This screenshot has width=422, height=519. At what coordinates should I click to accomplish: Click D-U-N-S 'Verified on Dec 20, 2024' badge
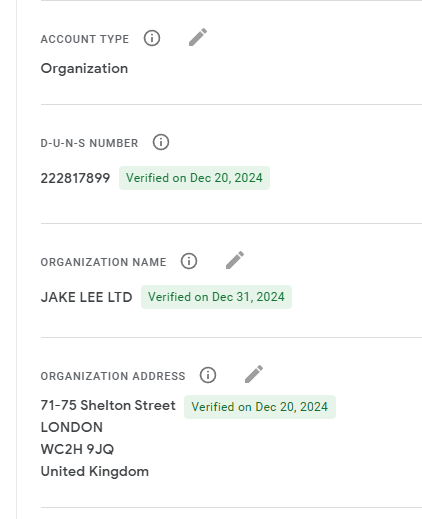[x=194, y=178]
